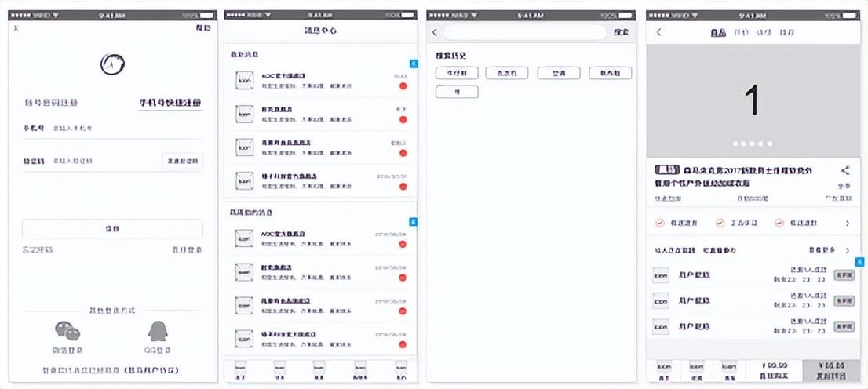Switch to the 手机号快捷注册 tab

pos(170,103)
